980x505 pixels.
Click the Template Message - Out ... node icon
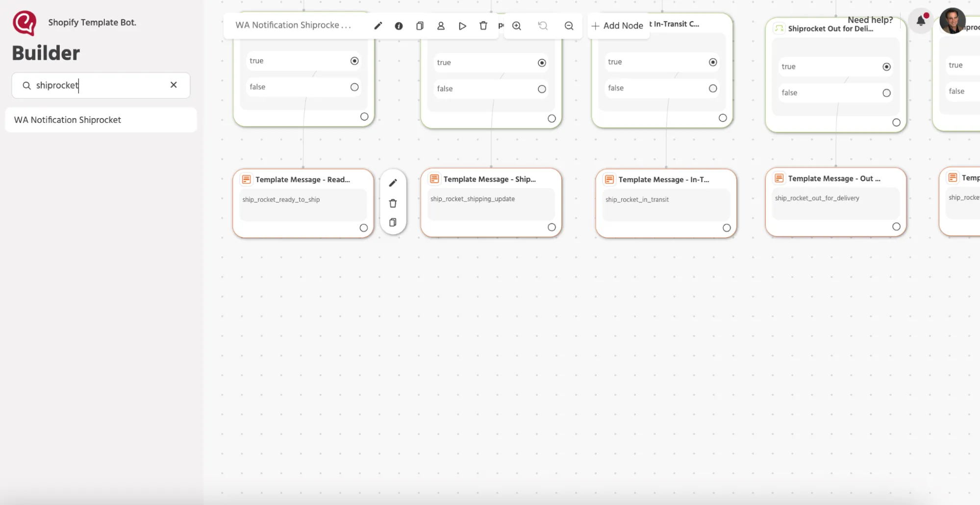(779, 178)
